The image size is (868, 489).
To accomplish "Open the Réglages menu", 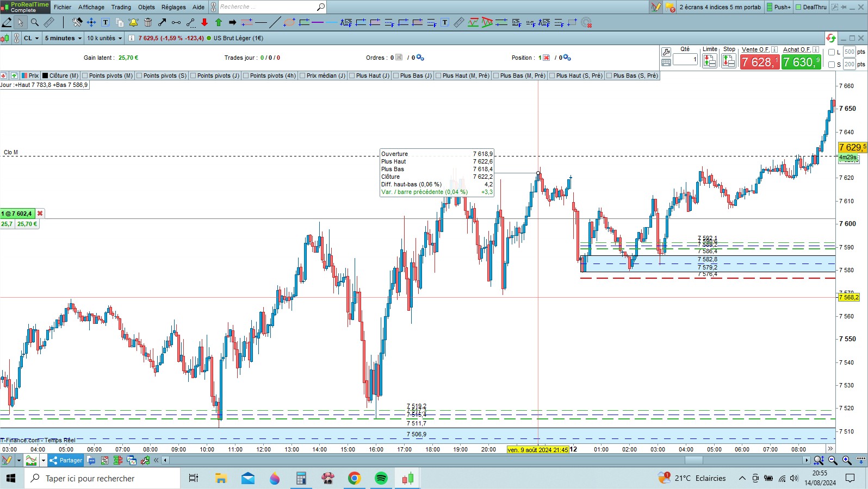I will coord(173,7).
